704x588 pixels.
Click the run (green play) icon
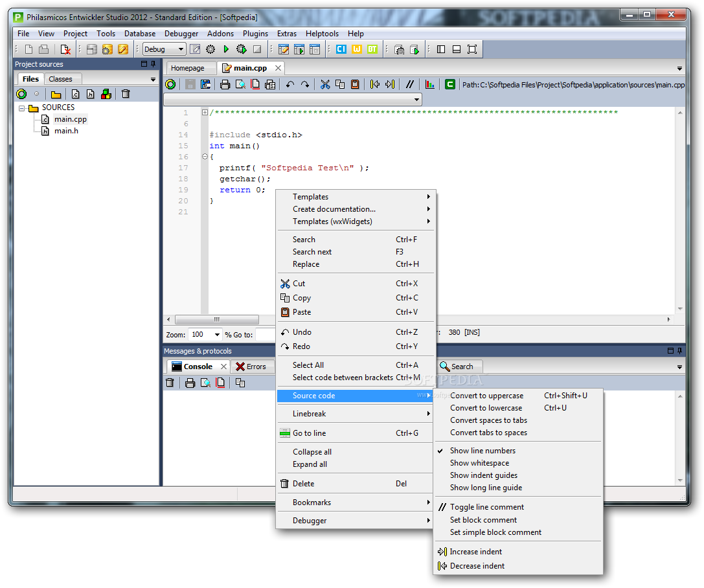click(x=226, y=49)
